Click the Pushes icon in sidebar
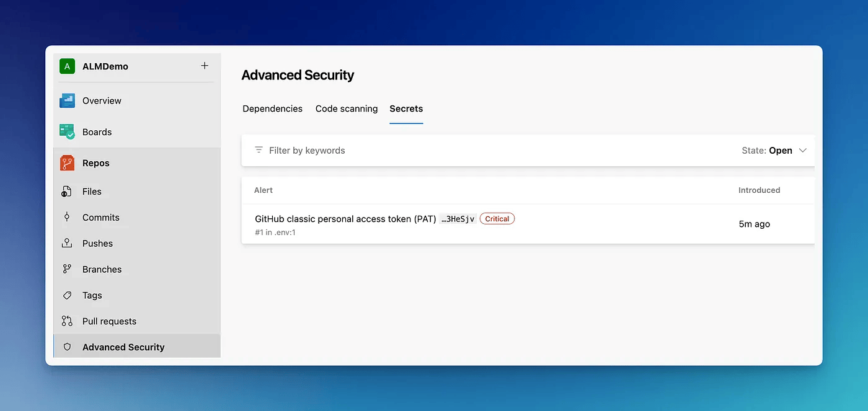The height and width of the screenshot is (411, 868). 67,244
